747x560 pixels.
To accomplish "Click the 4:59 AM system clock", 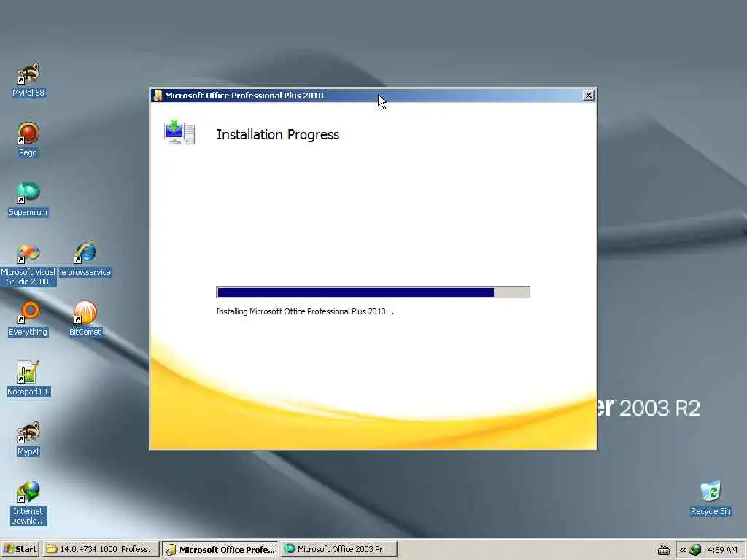I will [722, 550].
